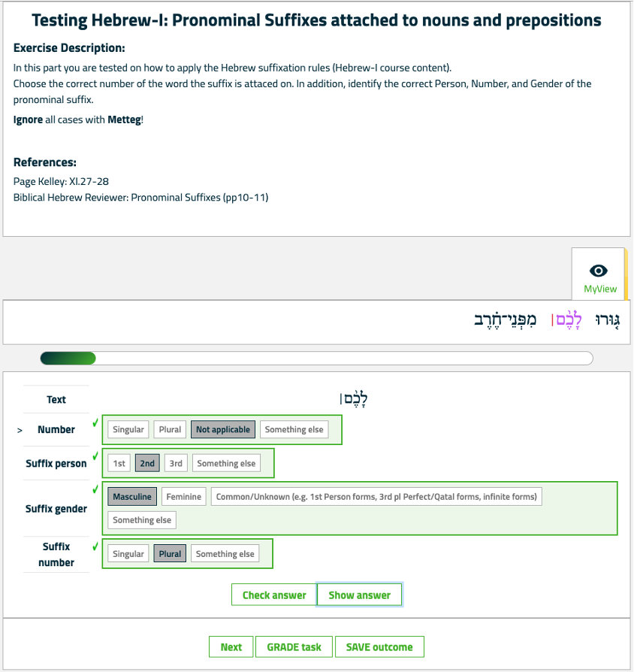Screen dimensions: 634x672
Task: Expand the arrow next to Number
Action: (x=20, y=430)
